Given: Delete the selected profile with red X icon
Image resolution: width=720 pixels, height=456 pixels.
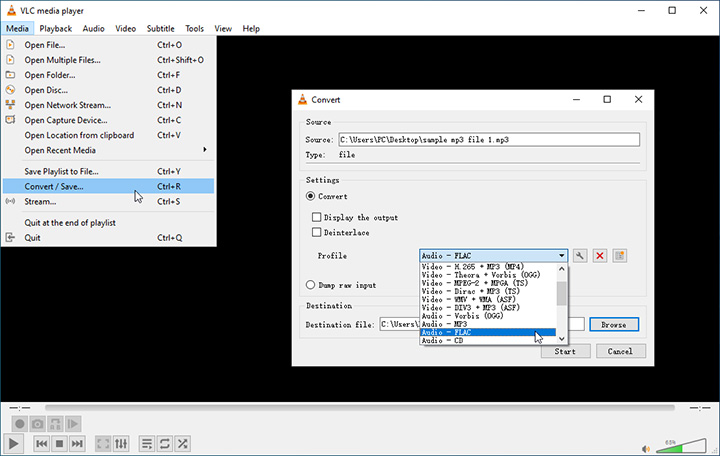Looking at the screenshot, I should [600, 256].
